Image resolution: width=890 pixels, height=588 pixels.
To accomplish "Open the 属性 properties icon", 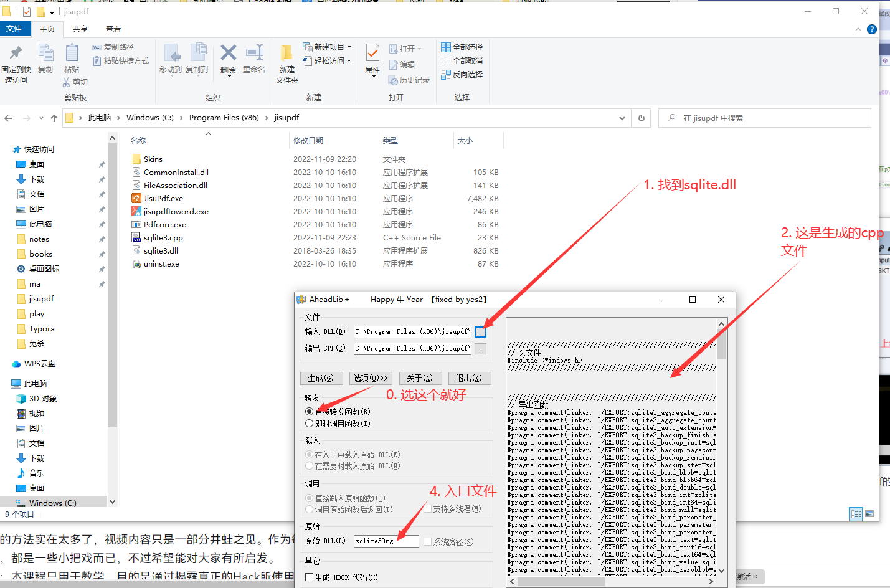I will (x=372, y=59).
